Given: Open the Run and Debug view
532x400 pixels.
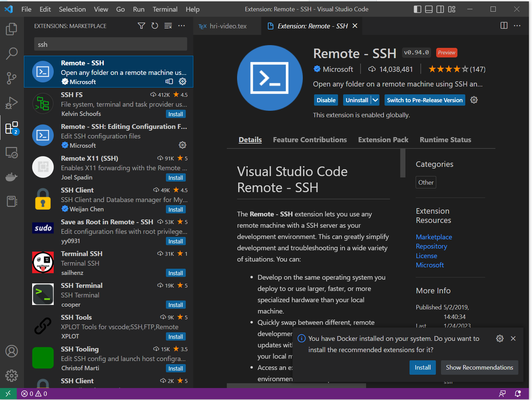Looking at the screenshot, I should [12, 103].
